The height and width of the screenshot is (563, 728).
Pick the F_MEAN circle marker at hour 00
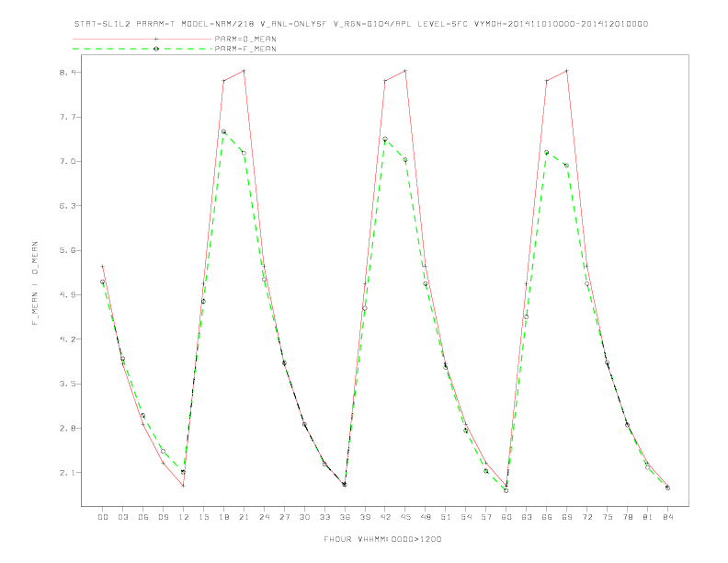point(103,282)
